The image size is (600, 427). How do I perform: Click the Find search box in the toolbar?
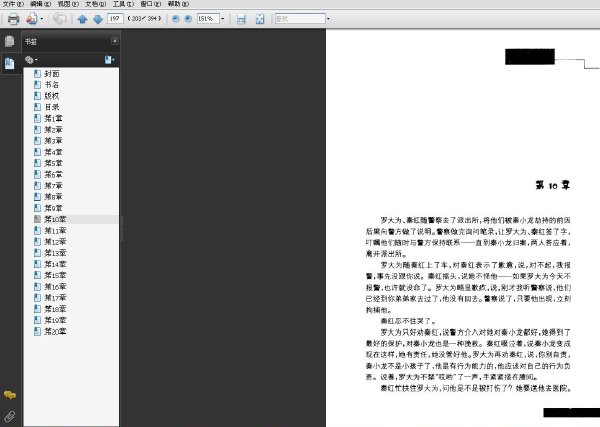click(x=300, y=18)
